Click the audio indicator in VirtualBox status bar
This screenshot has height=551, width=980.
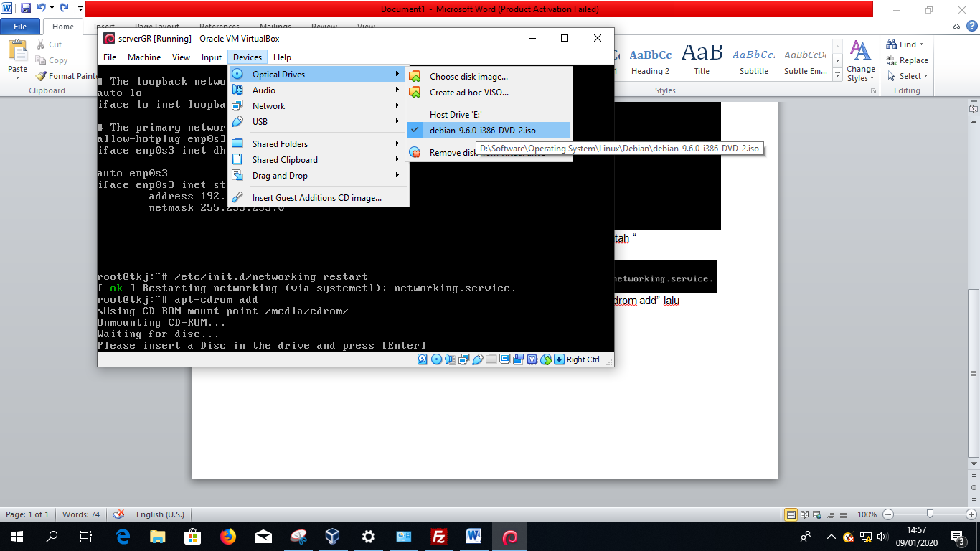point(450,359)
